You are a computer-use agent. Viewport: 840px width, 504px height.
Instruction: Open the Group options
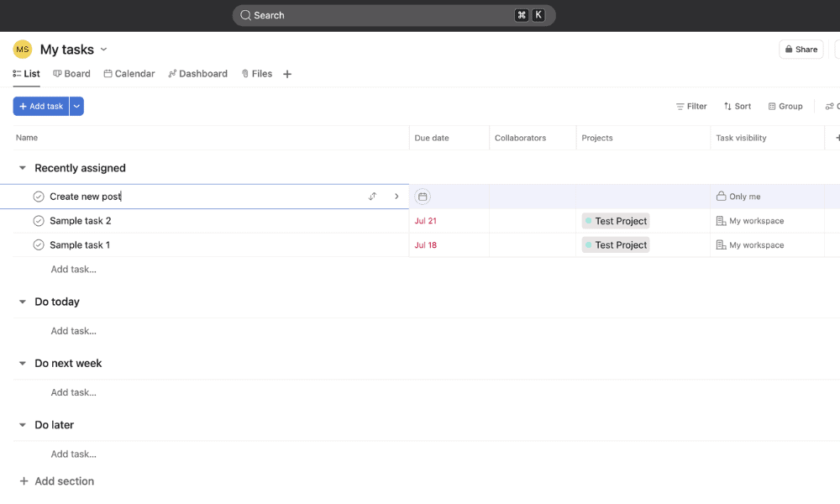[x=785, y=107]
